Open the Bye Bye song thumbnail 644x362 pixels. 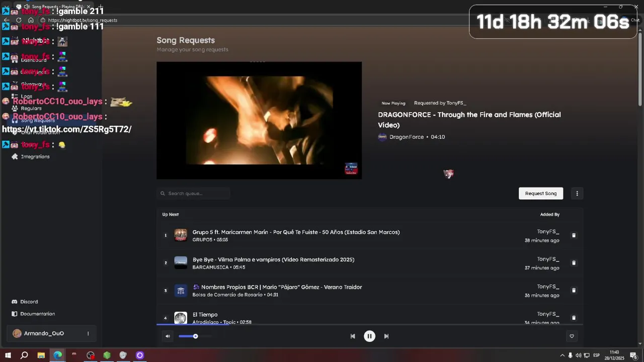click(181, 263)
